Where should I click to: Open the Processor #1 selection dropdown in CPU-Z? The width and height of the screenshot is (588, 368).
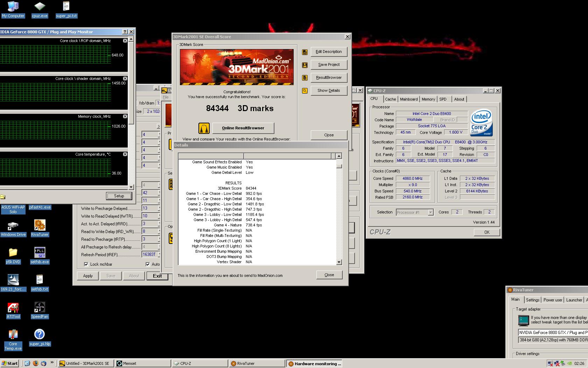point(430,212)
